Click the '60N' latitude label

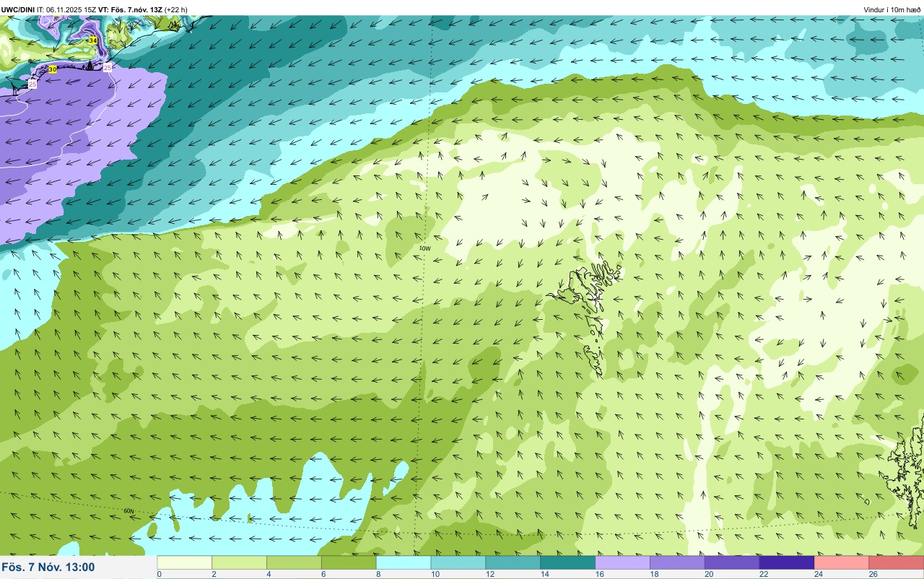coord(129,511)
